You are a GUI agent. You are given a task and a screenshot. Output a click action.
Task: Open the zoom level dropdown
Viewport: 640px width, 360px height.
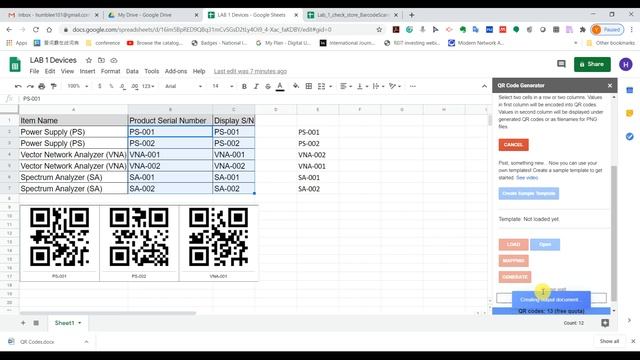[x=78, y=86]
